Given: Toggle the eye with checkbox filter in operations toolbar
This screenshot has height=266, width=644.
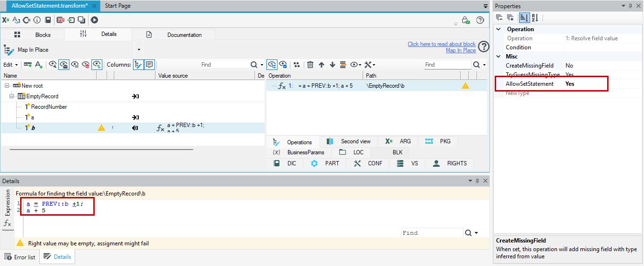Looking at the screenshot, I should click(x=283, y=65).
